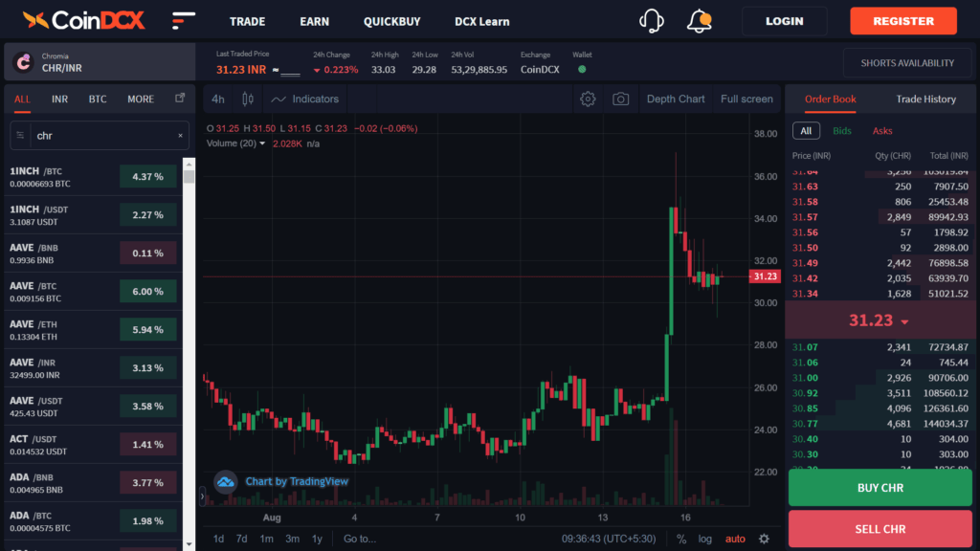This screenshot has width=980, height=551.
Task: Click the REGISTER button
Action: pos(903,21)
